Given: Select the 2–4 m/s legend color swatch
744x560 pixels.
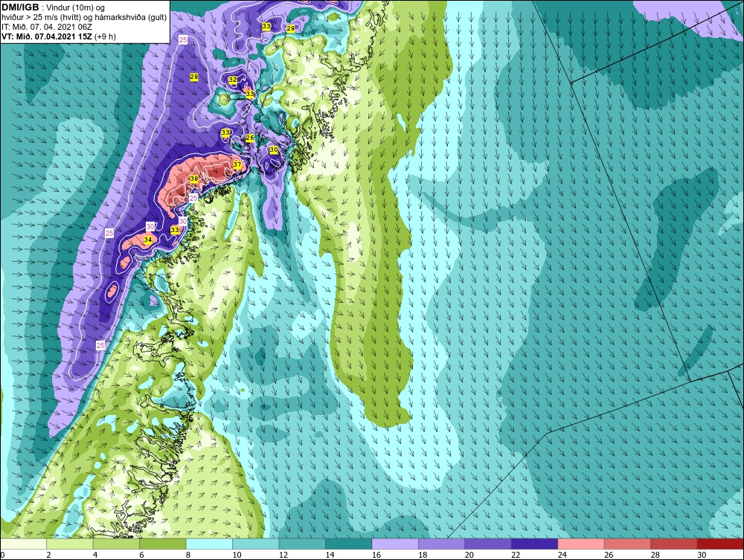Looking at the screenshot, I should point(70,544).
